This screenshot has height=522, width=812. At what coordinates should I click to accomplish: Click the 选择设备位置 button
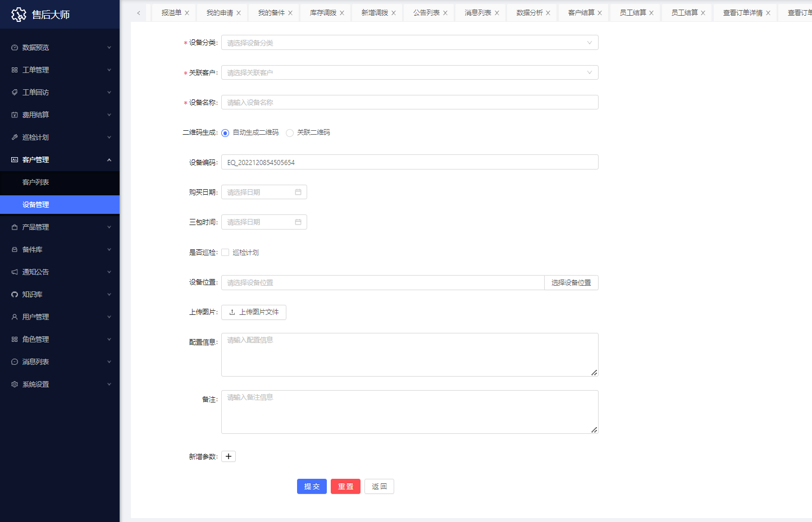click(571, 283)
